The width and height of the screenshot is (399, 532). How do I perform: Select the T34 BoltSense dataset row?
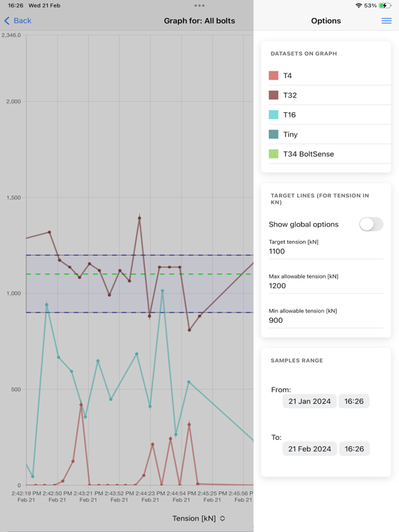[330, 154]
